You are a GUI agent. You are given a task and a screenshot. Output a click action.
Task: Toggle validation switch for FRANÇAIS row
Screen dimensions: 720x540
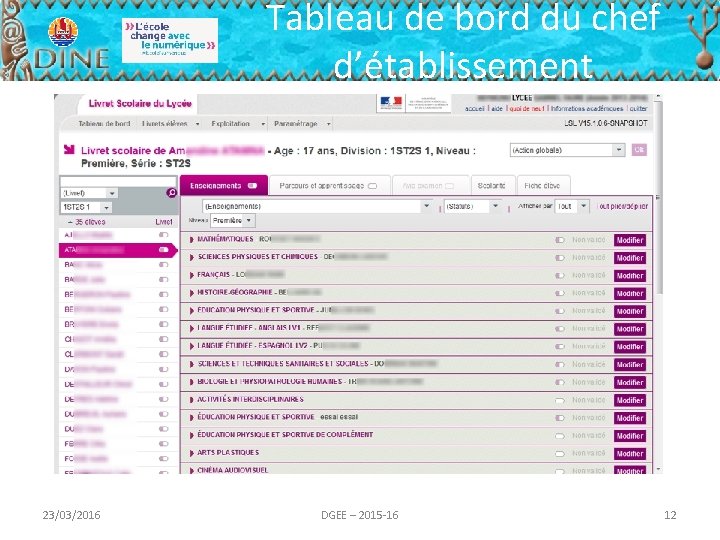pos(559,276)
